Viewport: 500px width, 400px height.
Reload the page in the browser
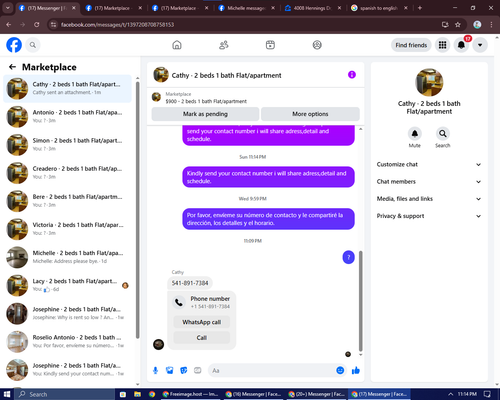(37, 24)
